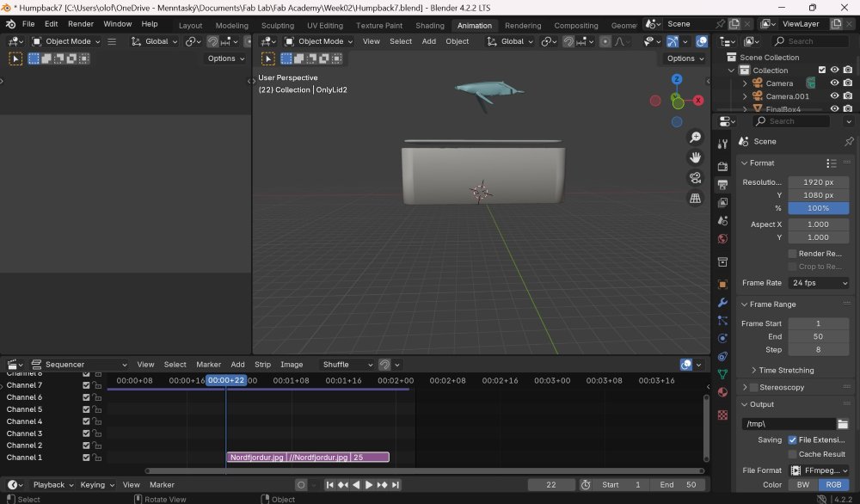The image size is (860, 504).
Task: Open the World properties tab icon
Action: (722, 238)
